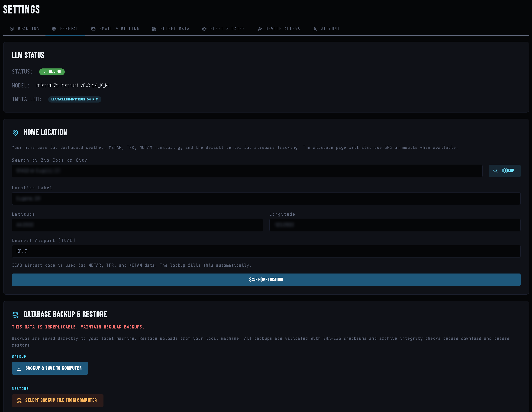Click the Device Access key icon

click(x=260, y=29)
